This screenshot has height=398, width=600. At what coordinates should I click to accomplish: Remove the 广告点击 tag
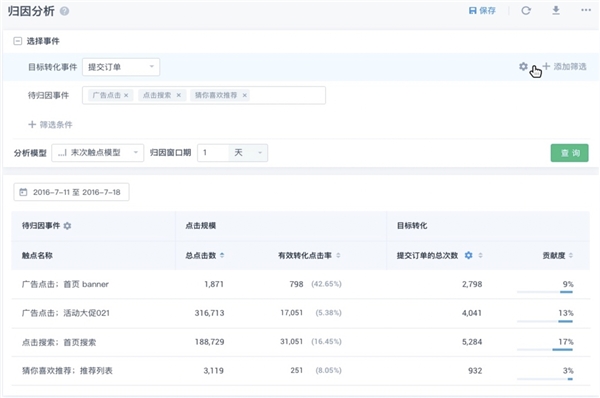point(126,95)
